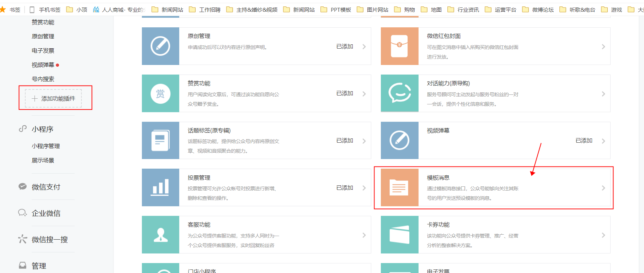This screenshot has height=273, width=644.
Task: Click the 模板消息 orange document icon
Action: click(399, 187)
